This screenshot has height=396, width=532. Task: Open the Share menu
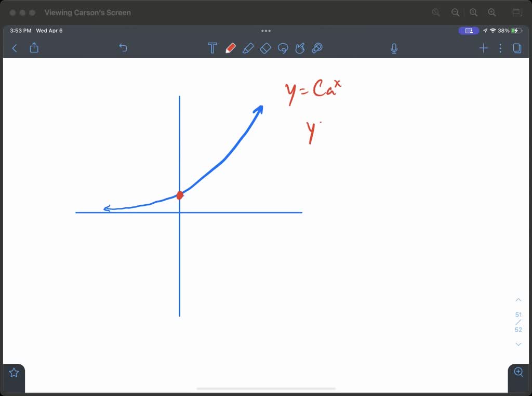coord(34,48)
